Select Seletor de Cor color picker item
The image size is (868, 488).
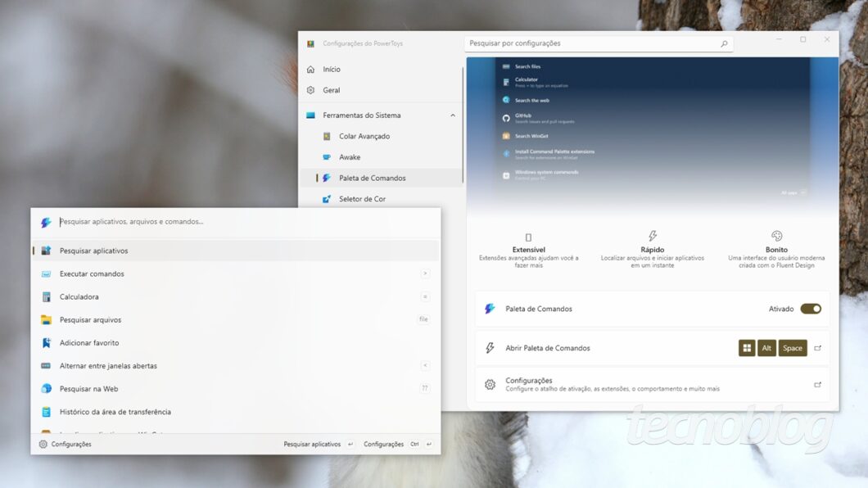tap(362, 199)
